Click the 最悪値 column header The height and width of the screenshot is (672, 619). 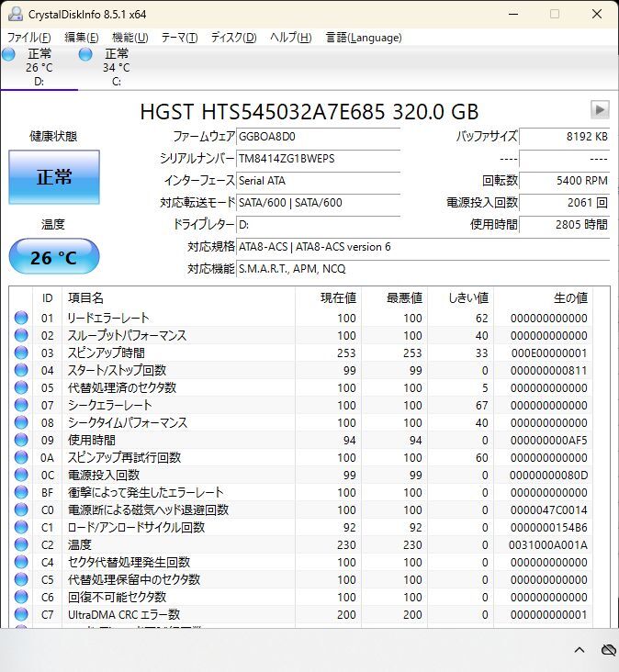tap(394, 297)
